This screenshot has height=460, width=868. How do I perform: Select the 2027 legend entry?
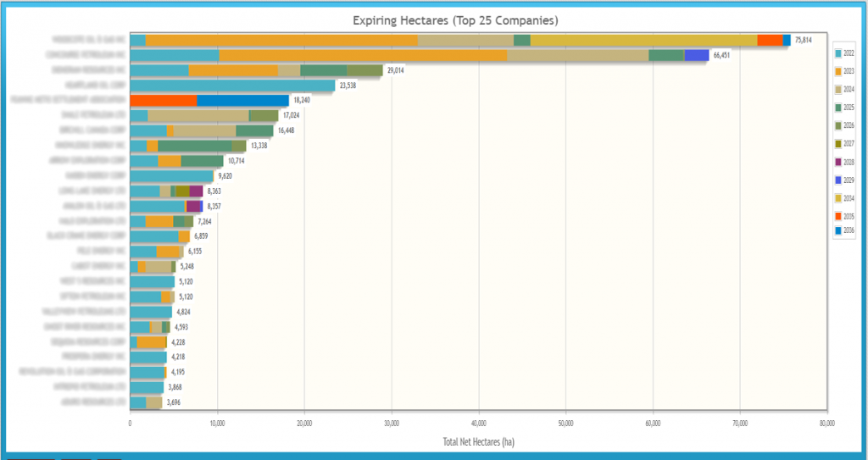click(x=845, y=143)
